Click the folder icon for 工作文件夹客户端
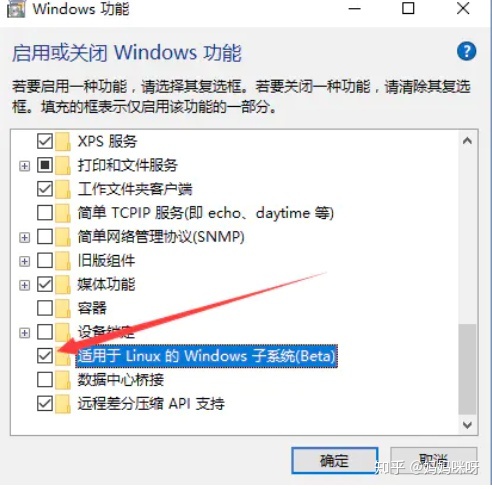The height and width of the screenshot is (489, 492). pos(63,189)
